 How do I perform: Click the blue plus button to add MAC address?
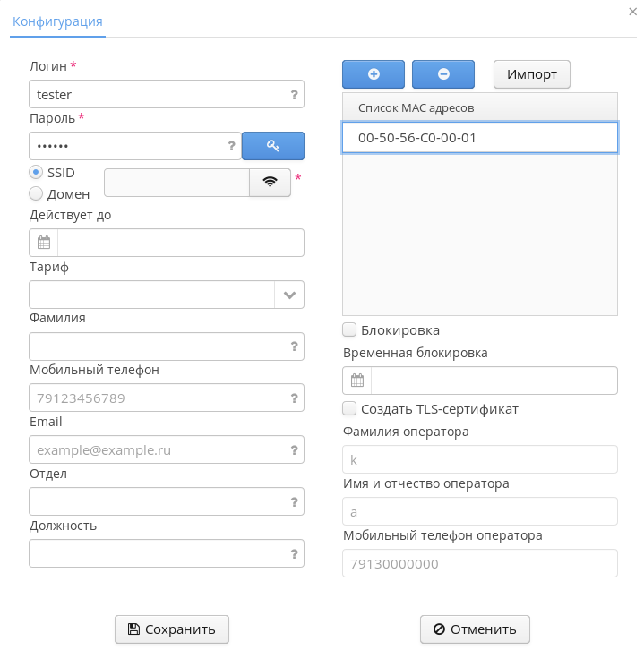pos(374,74)
